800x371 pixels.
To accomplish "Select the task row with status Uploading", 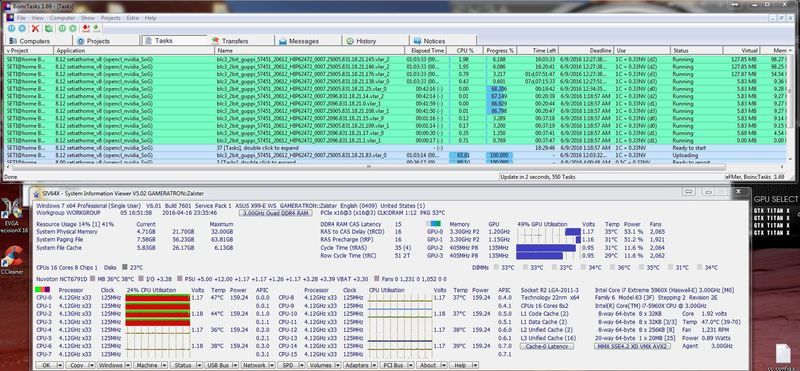I will 395,155.
